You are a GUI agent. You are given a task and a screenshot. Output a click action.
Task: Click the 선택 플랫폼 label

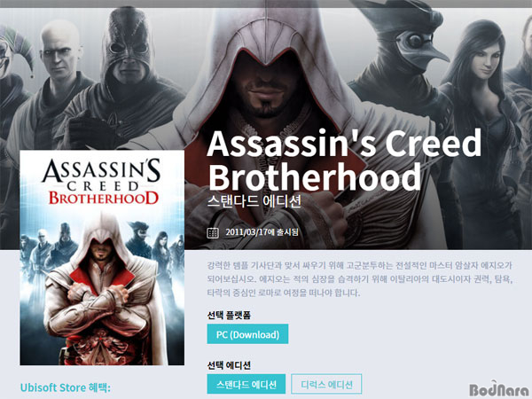pos(229,315)
